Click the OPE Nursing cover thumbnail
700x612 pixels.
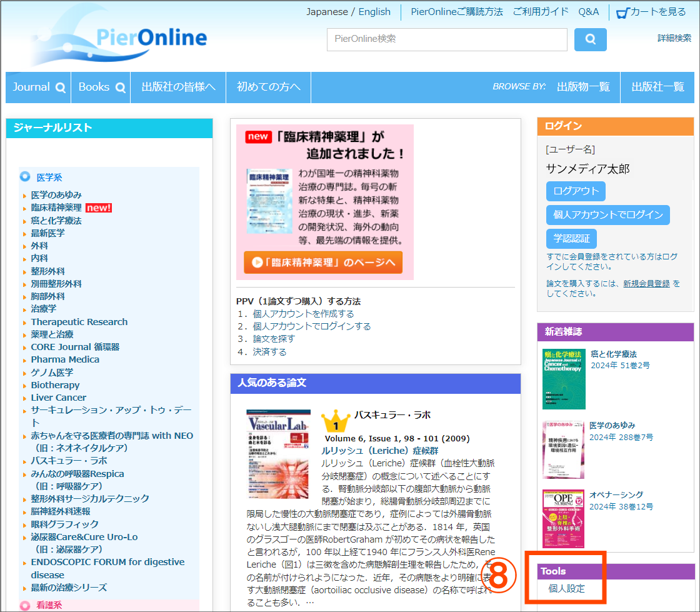563,519
